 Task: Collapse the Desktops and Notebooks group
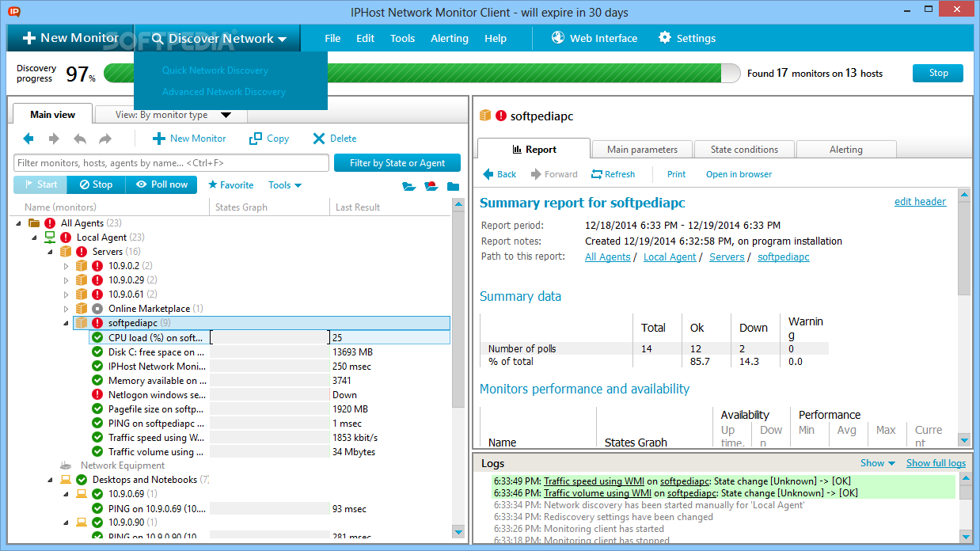pos(51,480)
